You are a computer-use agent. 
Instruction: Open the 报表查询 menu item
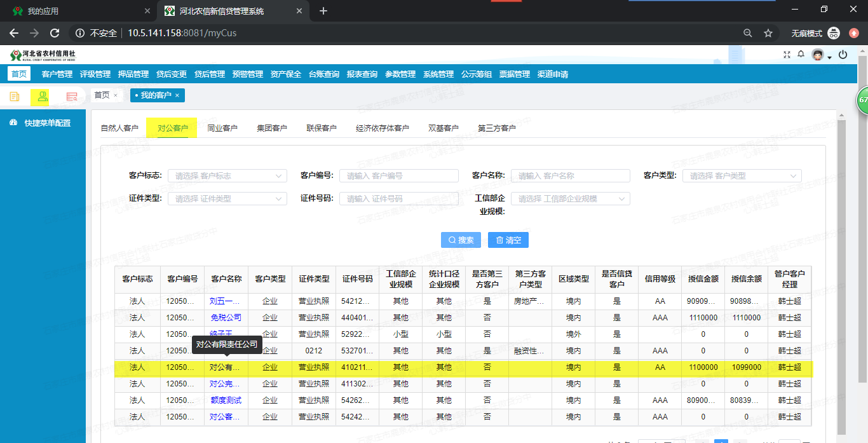(x=362, y=74)
